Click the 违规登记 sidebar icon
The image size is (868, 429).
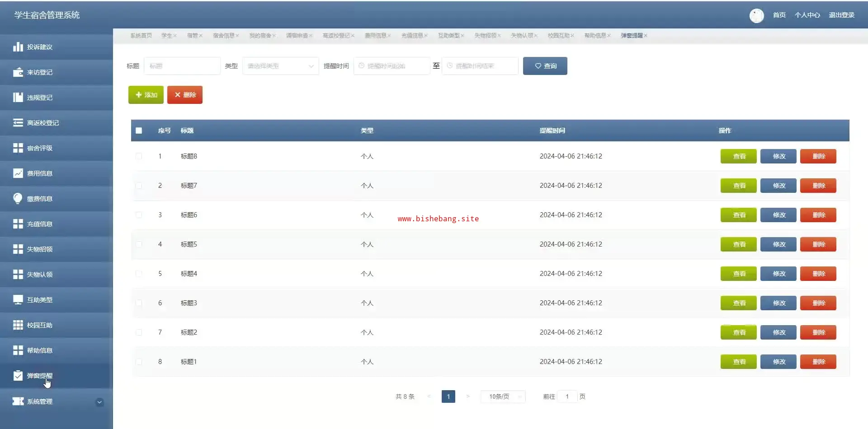pos(18,98)
